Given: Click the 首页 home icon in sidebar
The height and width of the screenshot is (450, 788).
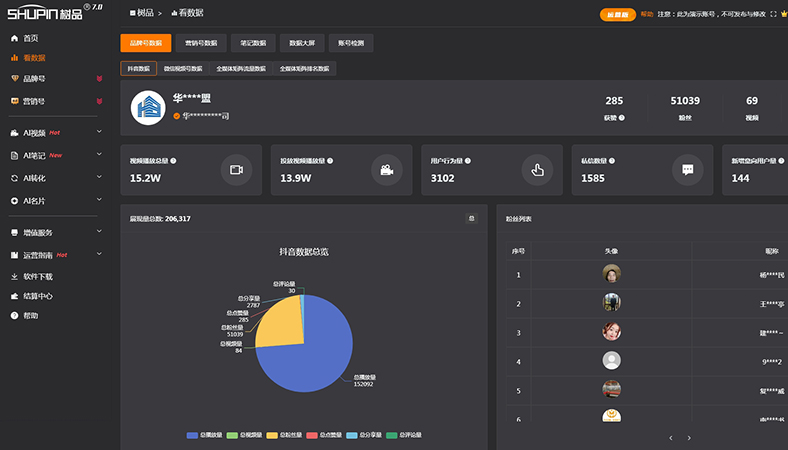Looking at the screenshot, I should 14,38.
